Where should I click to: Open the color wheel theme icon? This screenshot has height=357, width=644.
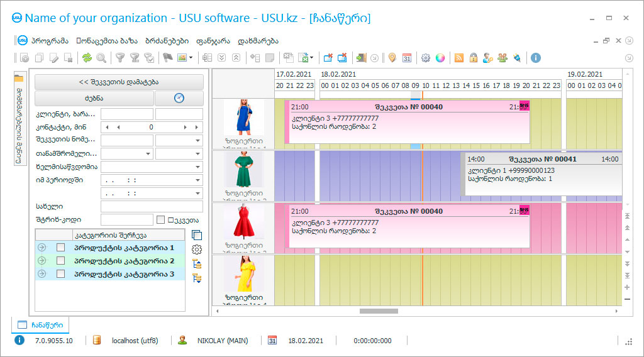coord(440,58)
